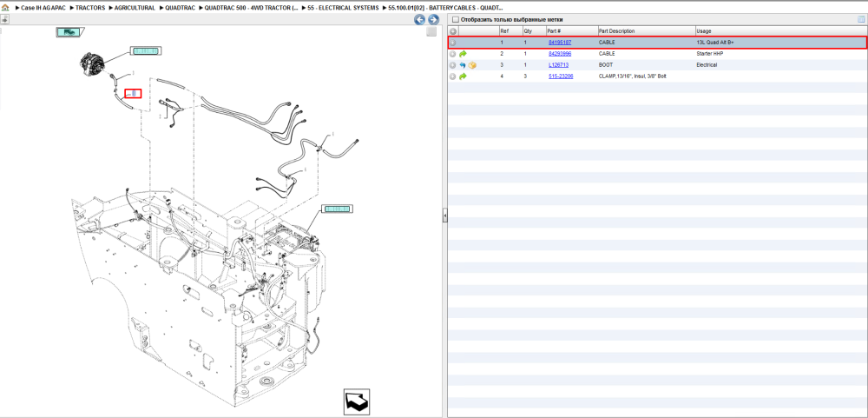Screen dimensions: 868x418
Task: Click the round icon in the Ref 4 row
Action: coord(453,76)
